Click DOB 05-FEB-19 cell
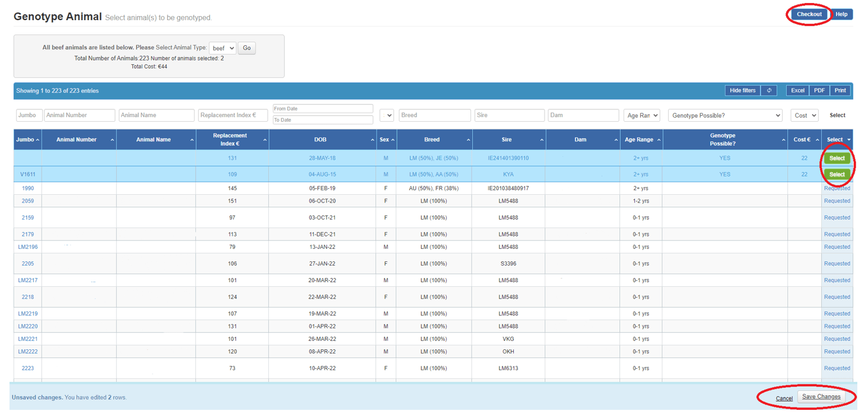The width and height of the screenshot is (868, 414). click(x=322, y=188)
